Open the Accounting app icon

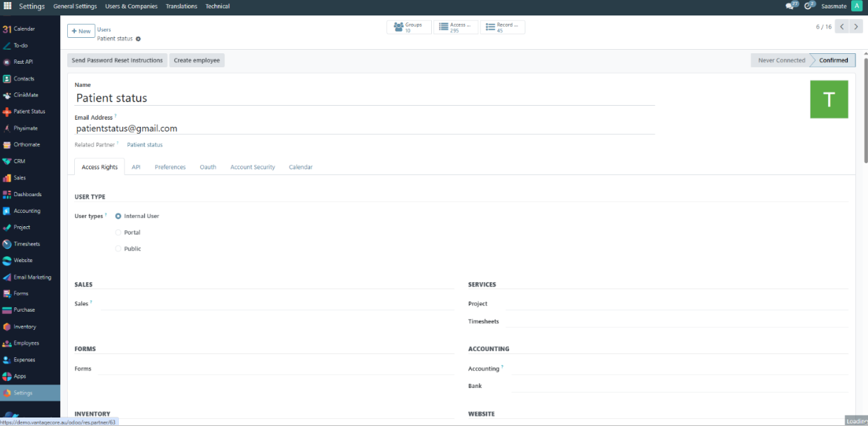pos(7,211)
